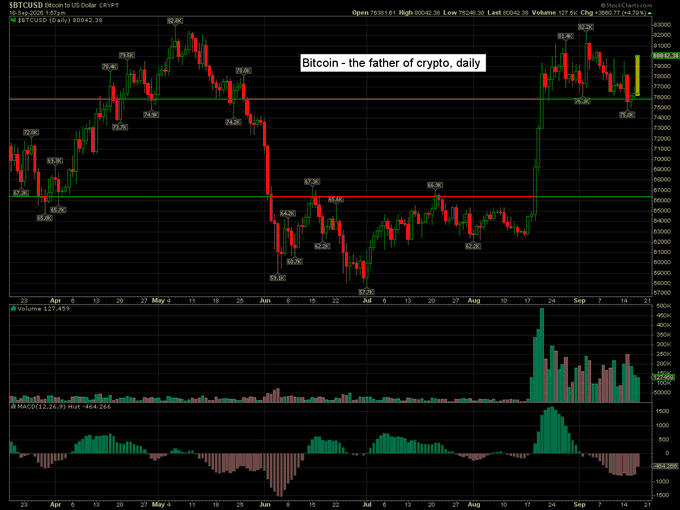Click the 69.3K price high label
Image resolution: width=680 pixels, height=510 pixels.
pyautogui.click(x=55, y=160)
